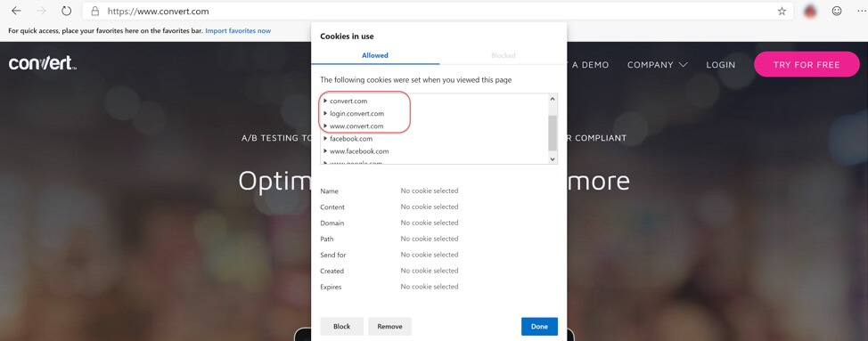Viewport: 868px width, 341px height.
Task: Click the padlock icon in address bar
Action: [x=95, y=11]
